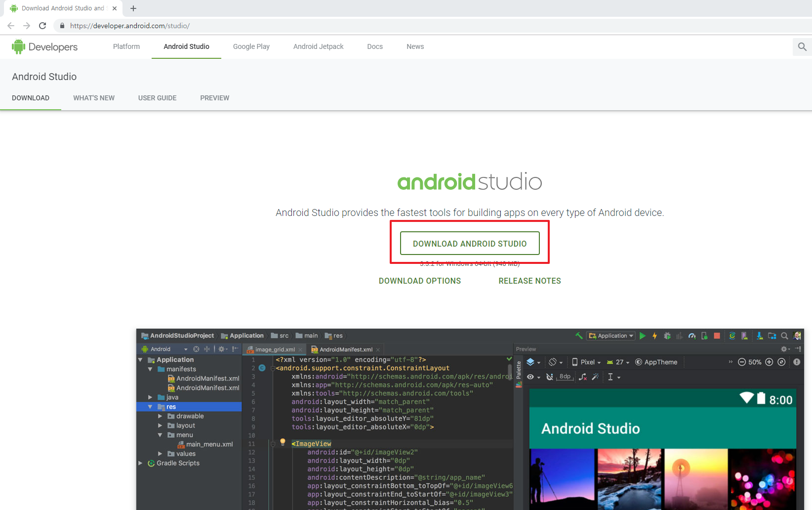Expand the java folder arrow
This screenshot has height=510, width=812.
point(150,397)
